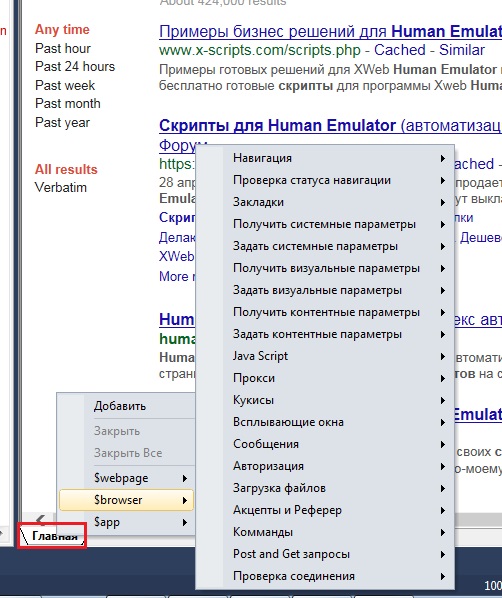502x598 pixels.
Task: Select Post and Get запросы entry
Action: pyautogui.click(x=325, y=554)
